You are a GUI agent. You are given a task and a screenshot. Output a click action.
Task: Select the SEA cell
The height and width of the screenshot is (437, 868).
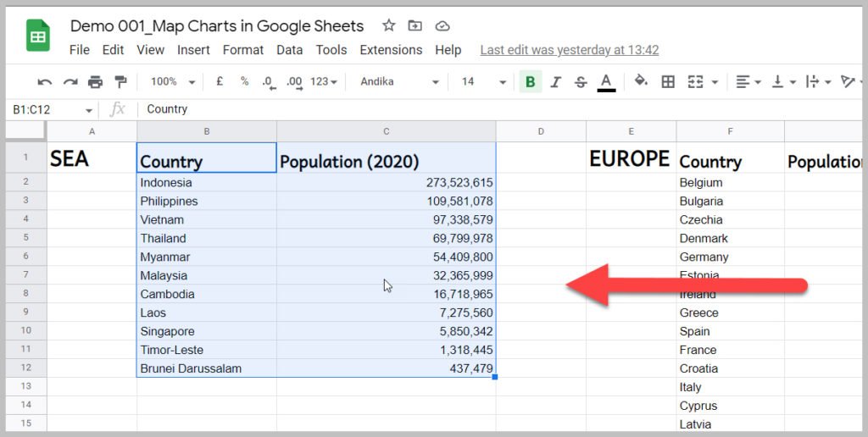click(x=92, y=158)
